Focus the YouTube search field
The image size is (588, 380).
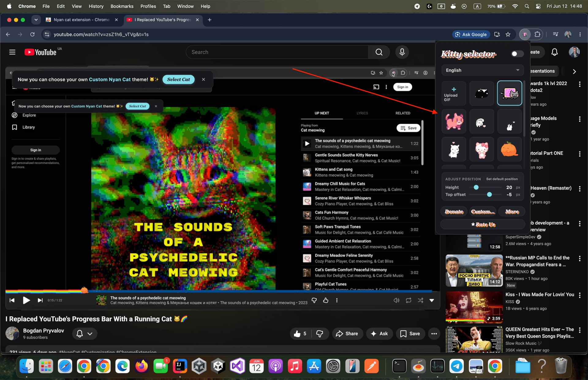[277, 52]
